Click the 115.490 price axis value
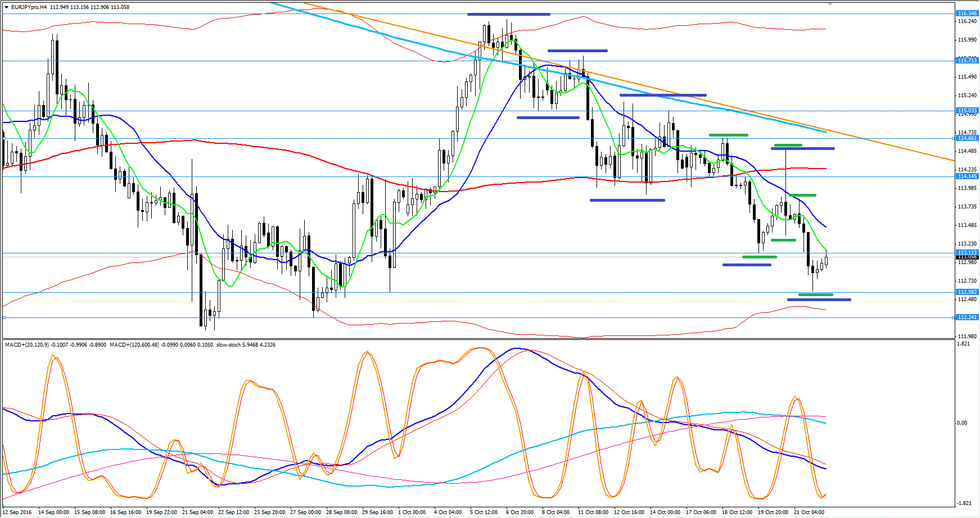Image resolution: width=980 pixels, height=518 pixels. pos(967,77)
